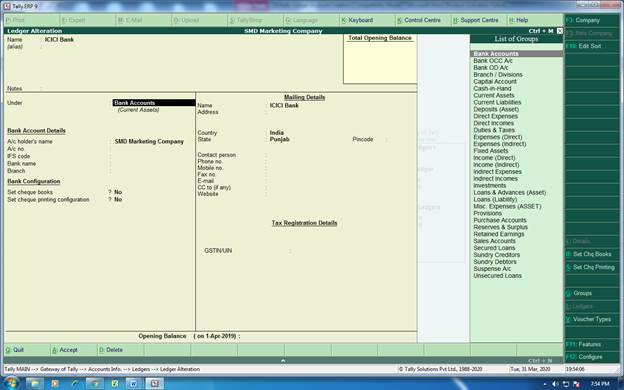Close Ledger Alteration with the X icon
624x390 pixels.
pyautogui.click(x=560, y=31)
